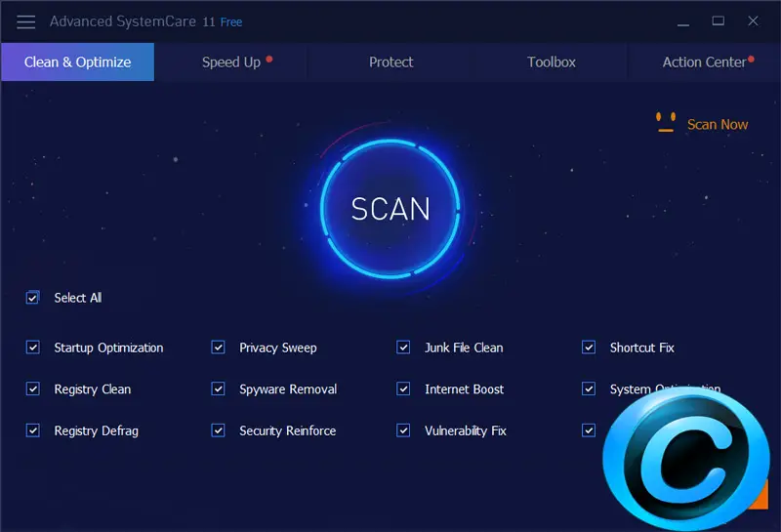Viewport: 781px width, 532px height.
Task: Click the Vulnerability Fix label
Action: click(x=466, y=430)
